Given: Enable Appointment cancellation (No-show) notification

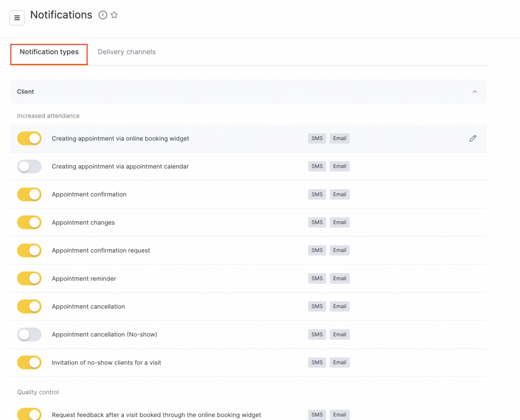Looking at the screenshot, I should [29, 334].
